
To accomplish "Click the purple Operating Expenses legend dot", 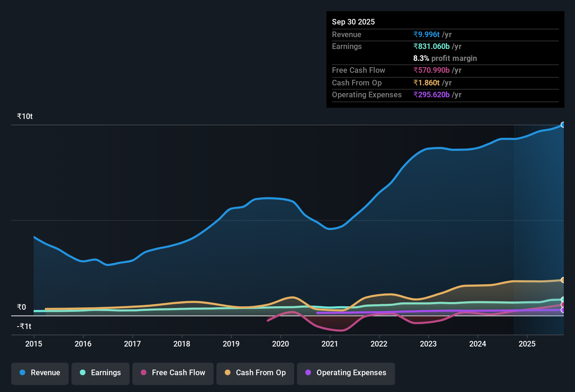I will [308, 373].
